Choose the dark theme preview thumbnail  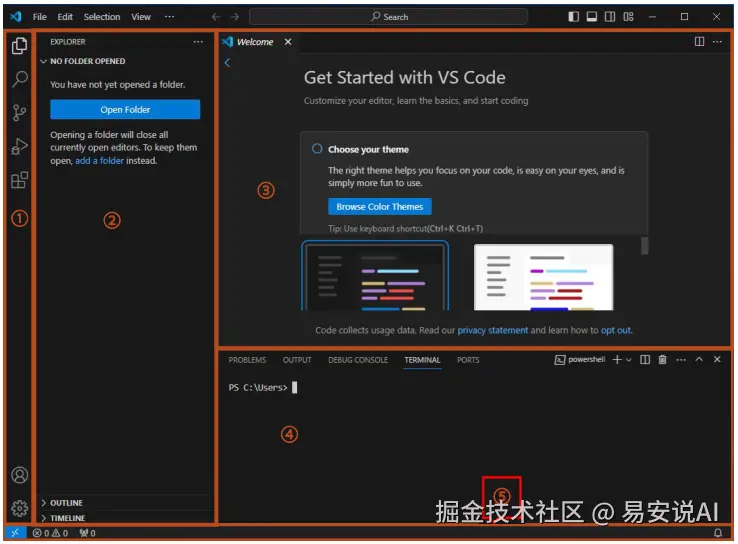[x=375, y=276]
